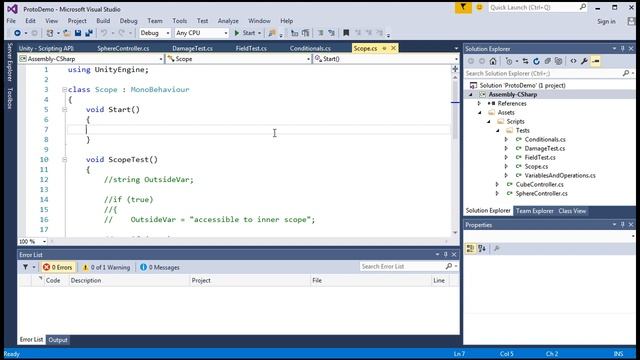Click the Sign in link
Viewport: 640px width, 360px height.
(x=606, y=22)
